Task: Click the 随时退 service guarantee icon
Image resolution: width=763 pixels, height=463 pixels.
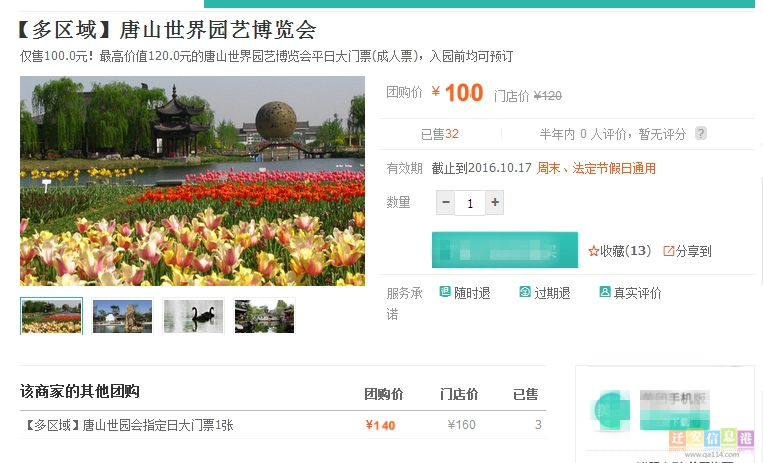Action: coord(445,292)
